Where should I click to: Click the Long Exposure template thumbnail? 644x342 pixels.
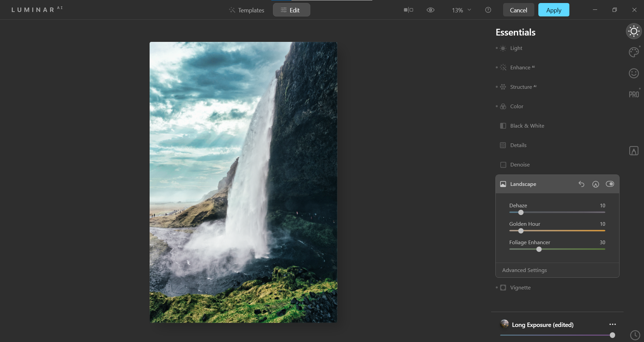click(504, 324)
